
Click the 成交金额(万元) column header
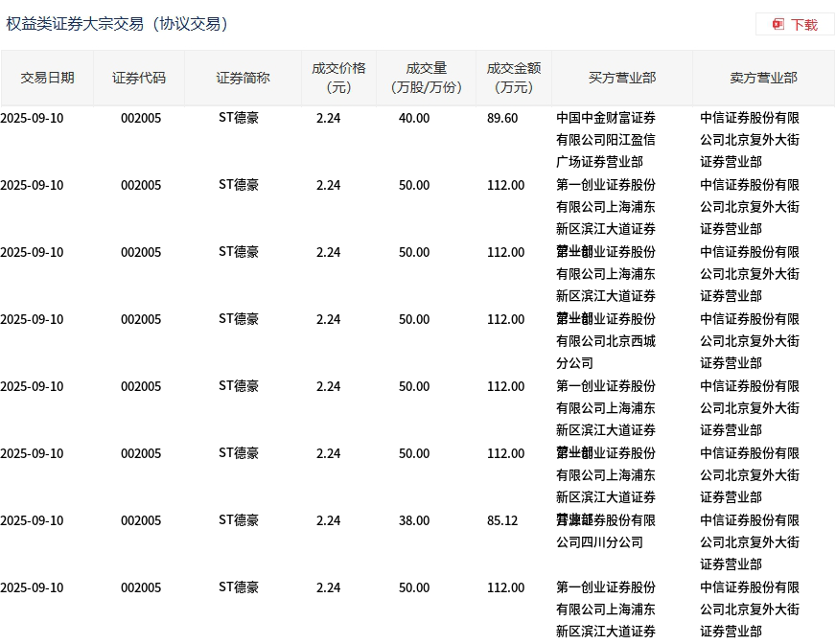[514, 78]
